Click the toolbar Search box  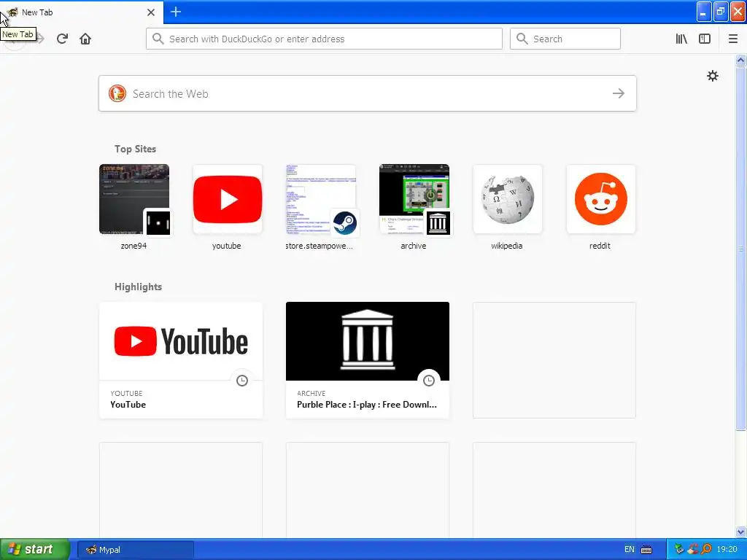coord(565,39)
